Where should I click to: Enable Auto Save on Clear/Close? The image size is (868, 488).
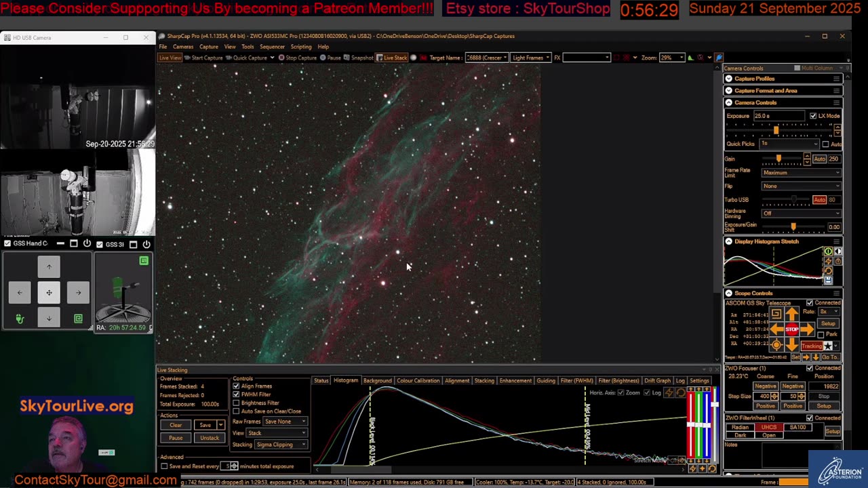click(236, 411)
